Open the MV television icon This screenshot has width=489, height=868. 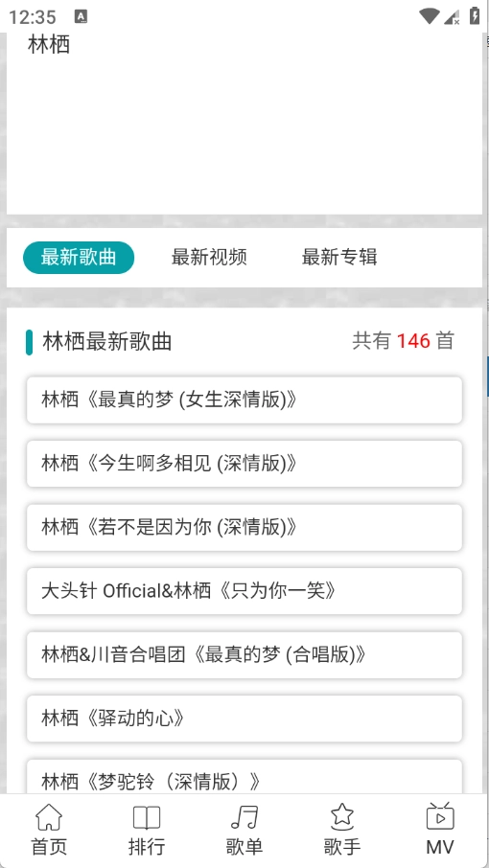pos(440,816)
